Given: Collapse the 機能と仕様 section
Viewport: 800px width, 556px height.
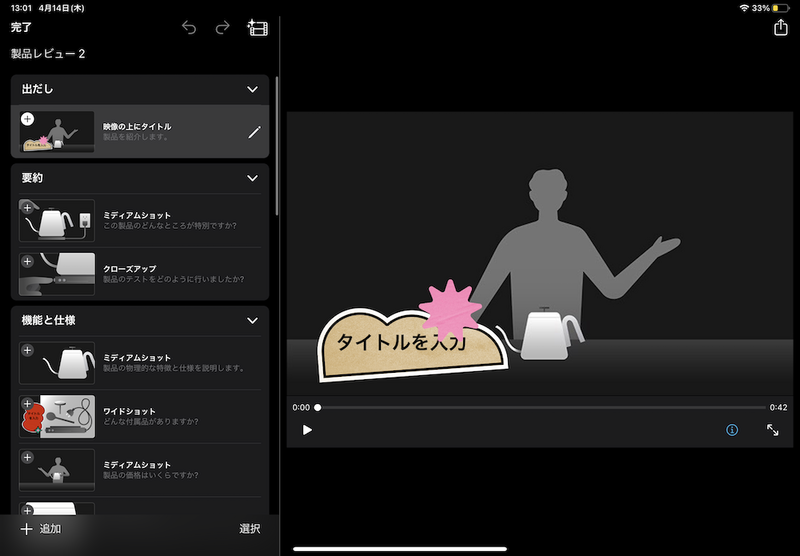Looking at the screenshot, I should point(252,320).
